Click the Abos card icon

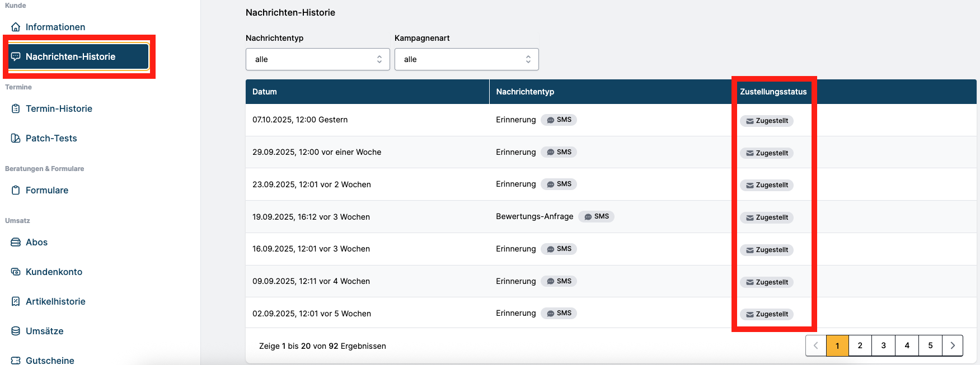click(16, 242)
